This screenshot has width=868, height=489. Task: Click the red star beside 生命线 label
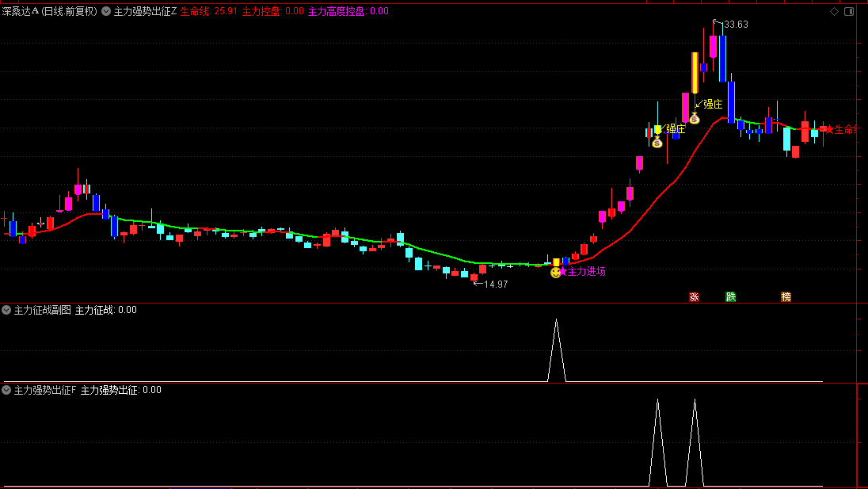click(829, 129)
